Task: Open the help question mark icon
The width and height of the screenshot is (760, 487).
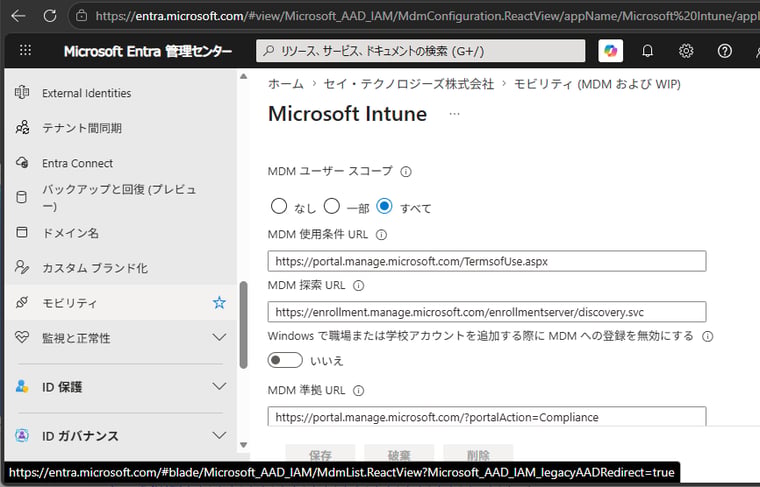Action: tap(725, 51)
